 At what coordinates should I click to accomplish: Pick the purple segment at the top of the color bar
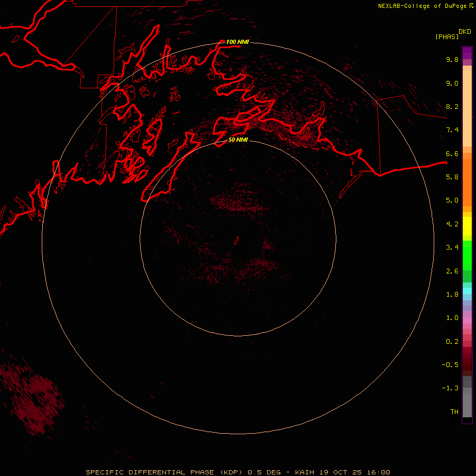pyautogui.click(x=467, y=53)
